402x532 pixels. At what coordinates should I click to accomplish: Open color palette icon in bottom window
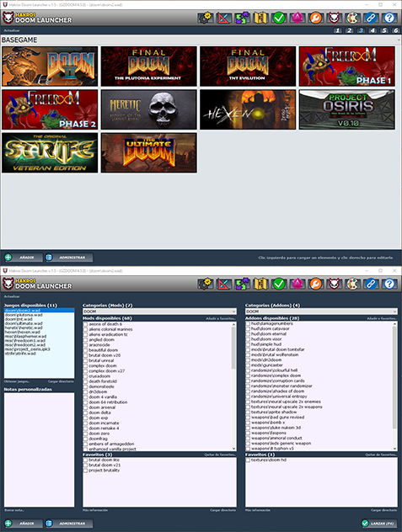352,284
